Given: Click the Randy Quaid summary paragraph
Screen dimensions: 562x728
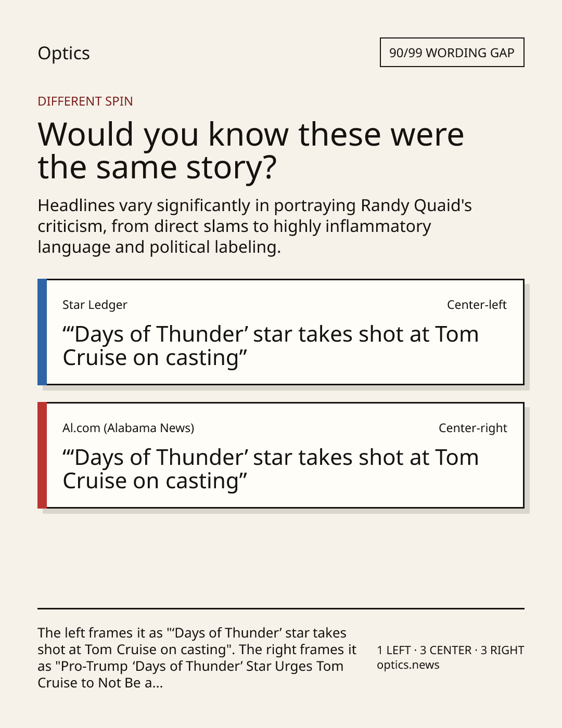Looking at the screenshot, I should pos(254,226).
